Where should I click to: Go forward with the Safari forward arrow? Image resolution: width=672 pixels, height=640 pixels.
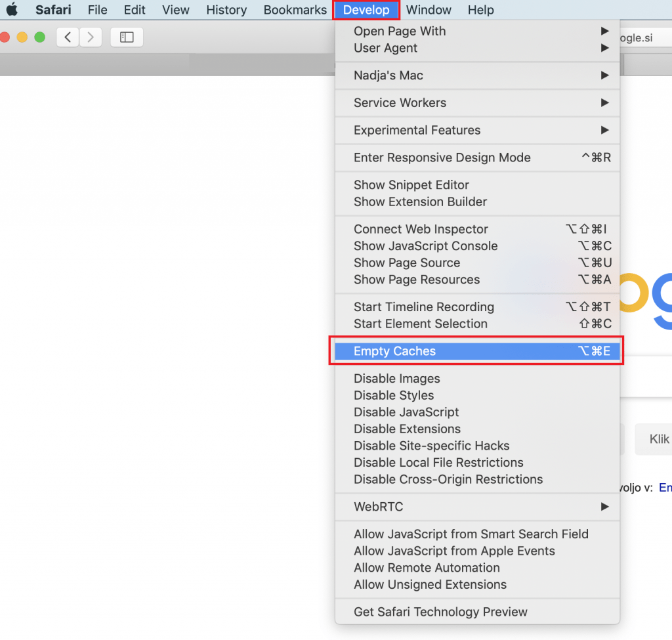tap(91, 37)
